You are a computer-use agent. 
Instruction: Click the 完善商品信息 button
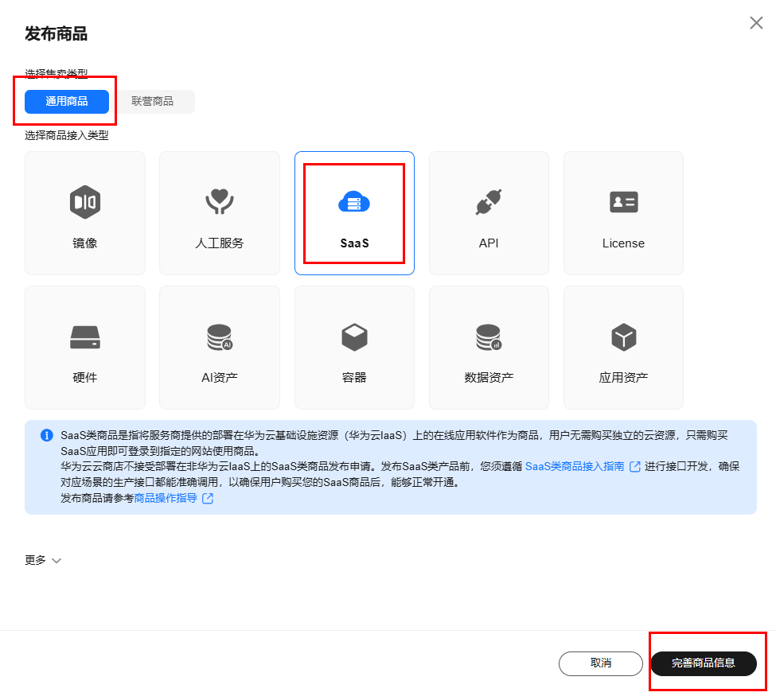click(703, 663)
